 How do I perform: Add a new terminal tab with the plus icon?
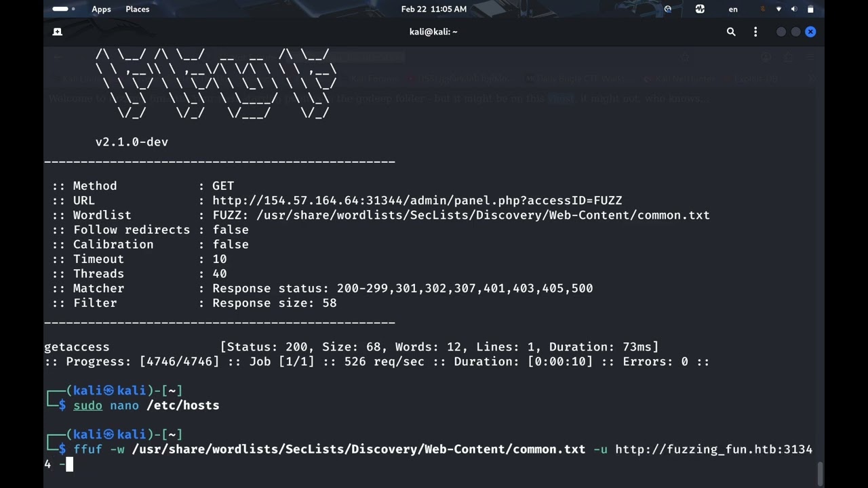[x=58, y=32]
